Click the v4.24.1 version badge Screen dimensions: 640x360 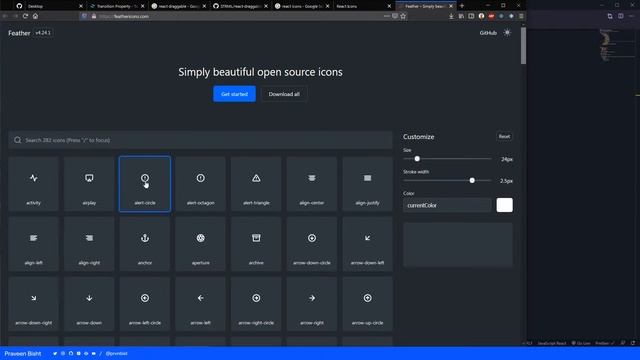(43, 33)
